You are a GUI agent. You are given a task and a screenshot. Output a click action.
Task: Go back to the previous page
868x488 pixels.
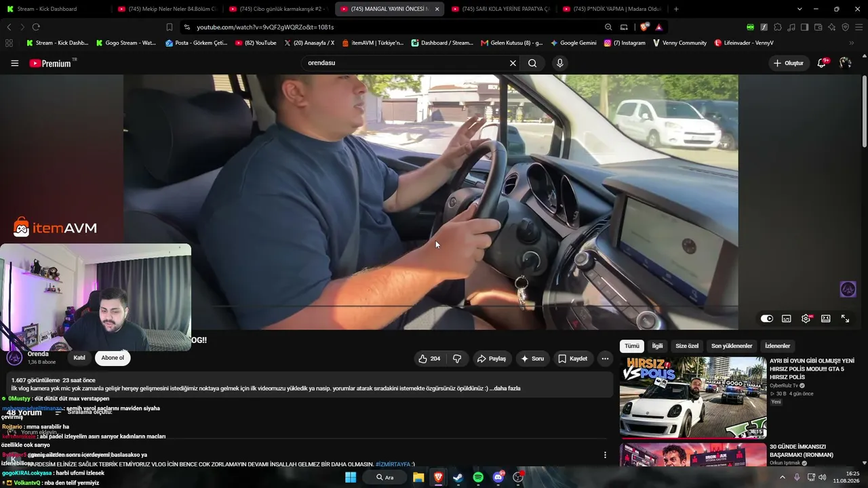point(9,27)
